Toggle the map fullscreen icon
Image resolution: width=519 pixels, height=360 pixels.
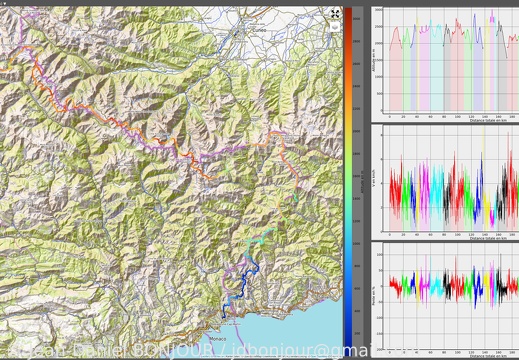point(335,14)
